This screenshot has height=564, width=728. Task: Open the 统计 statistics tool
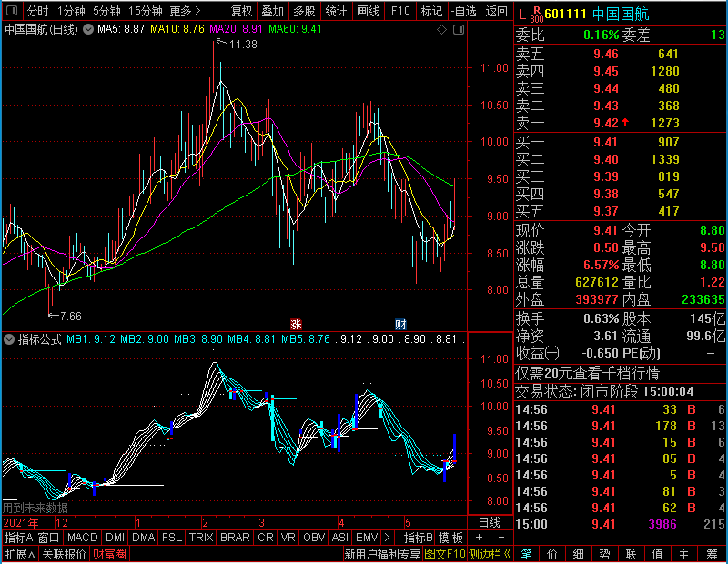[336, 11]
